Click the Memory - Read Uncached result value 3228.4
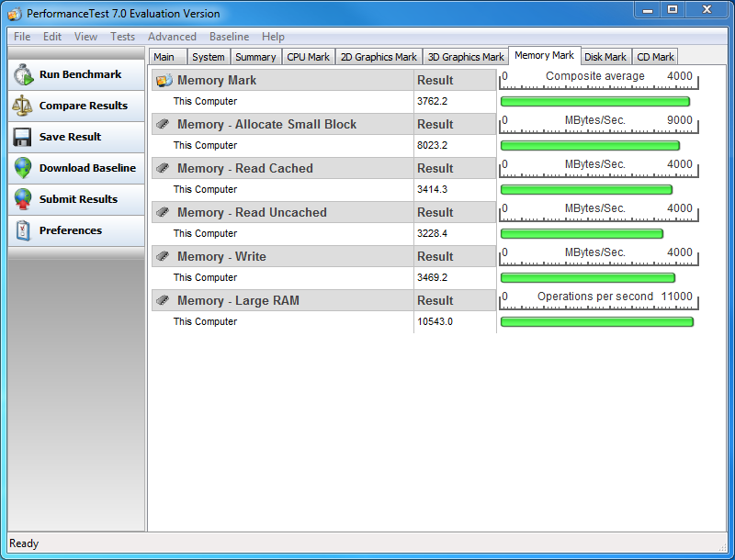The width and height of the screenshot is (735, 560). pyautogui.click(x=432, y=234)
